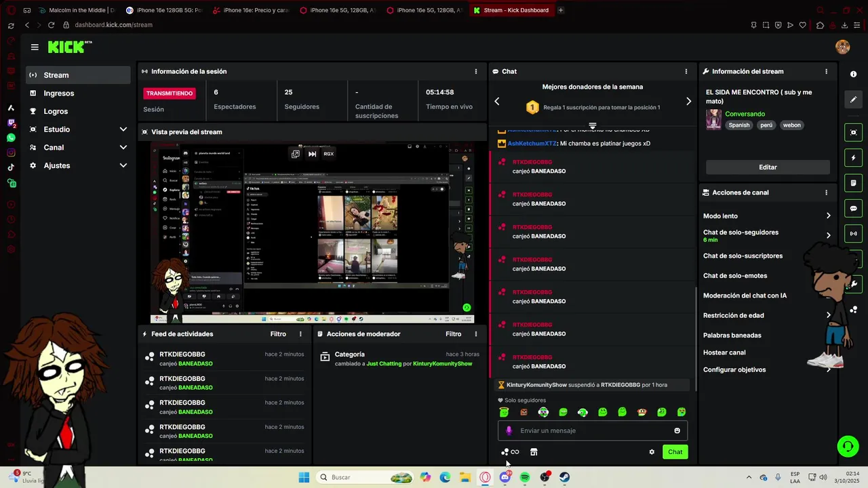868x488 pixels.
Task: Switch to iPhone 16e: Precio y características tab
Action: pos(250,10)
